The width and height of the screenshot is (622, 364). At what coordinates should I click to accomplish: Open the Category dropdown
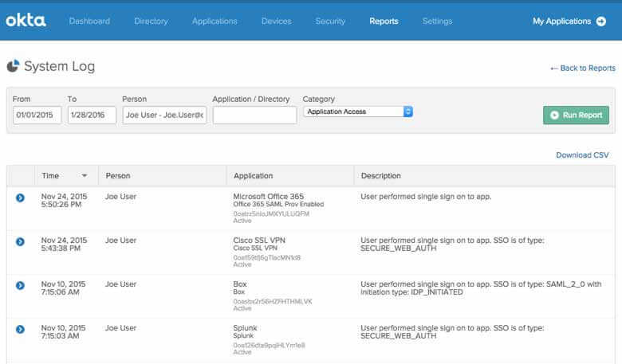click(x=358, y=112)
